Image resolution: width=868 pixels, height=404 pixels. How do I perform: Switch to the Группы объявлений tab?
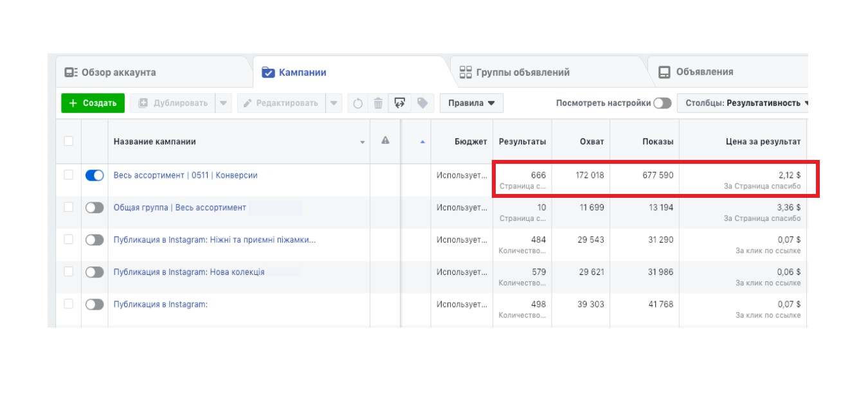522,72
